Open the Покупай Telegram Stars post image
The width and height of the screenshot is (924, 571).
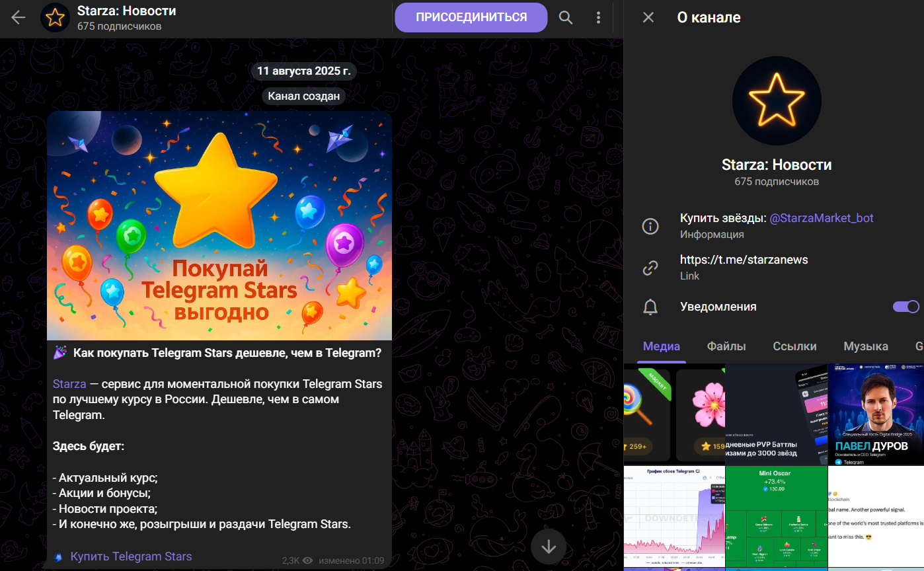coord(219,225)
